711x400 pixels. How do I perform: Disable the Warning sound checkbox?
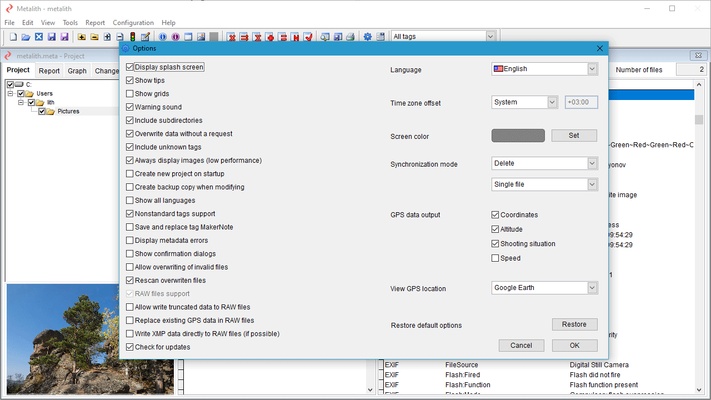coord(130,107)
